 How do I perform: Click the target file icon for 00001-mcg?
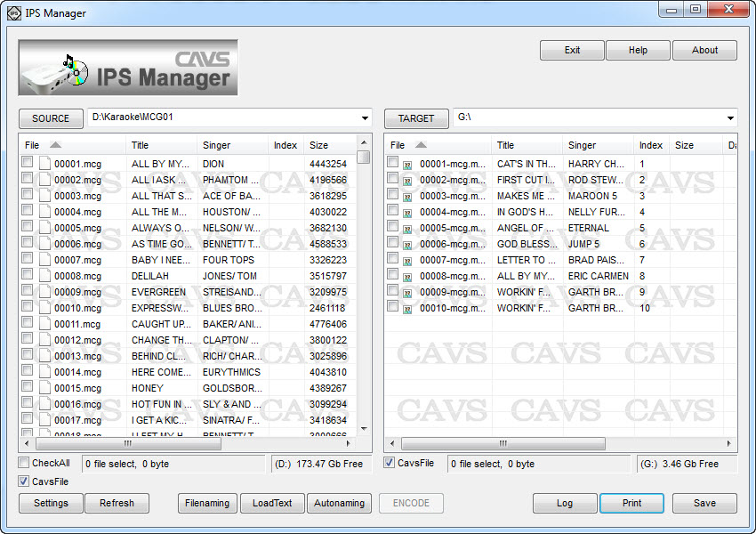pos(408,165)
